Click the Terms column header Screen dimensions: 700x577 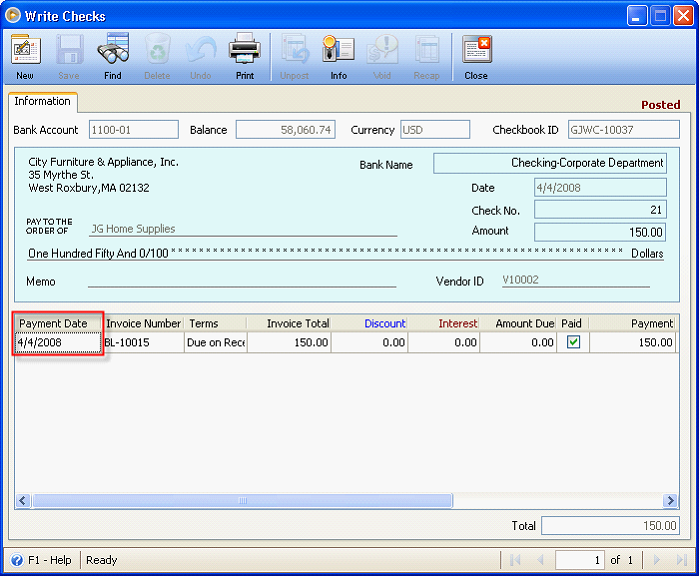point(216,323)
